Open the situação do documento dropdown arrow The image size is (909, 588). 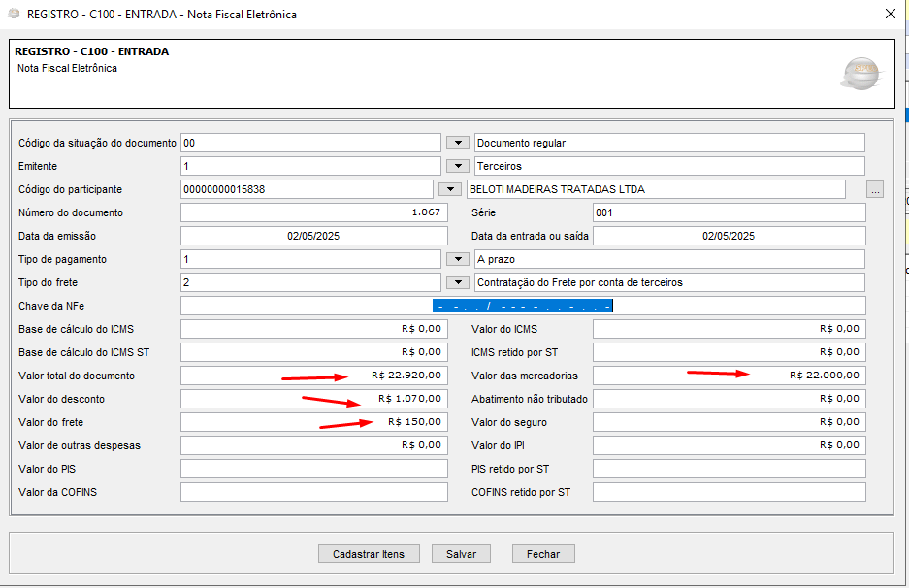coord(457,143)
